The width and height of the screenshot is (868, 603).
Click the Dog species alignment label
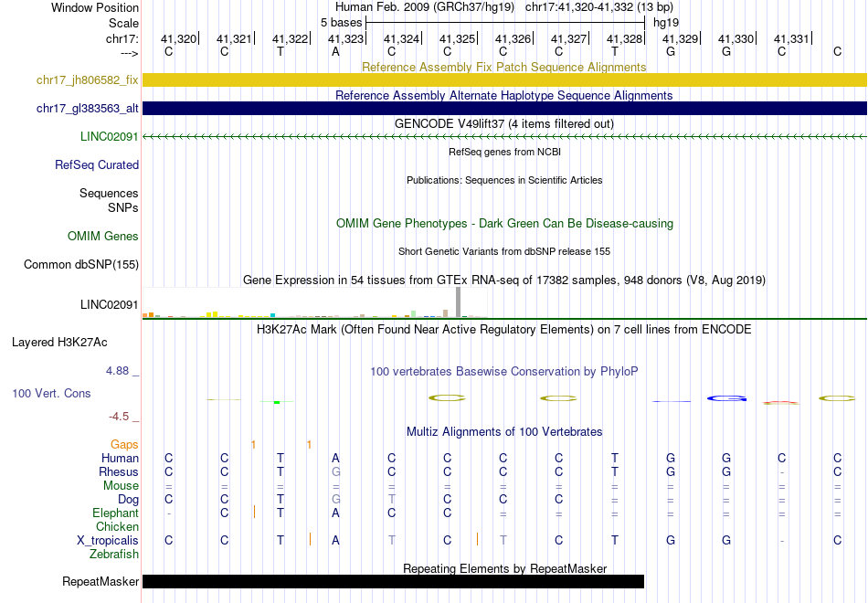tap(128, 500)
